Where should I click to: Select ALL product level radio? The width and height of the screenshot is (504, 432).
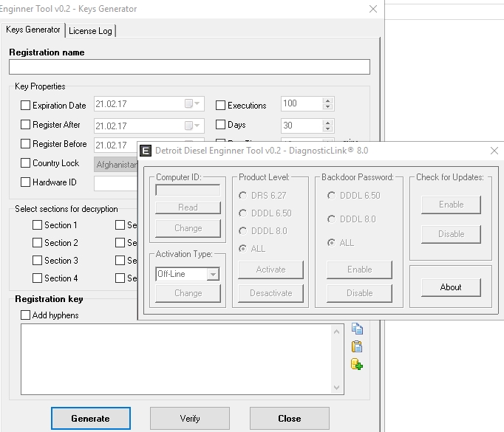(243, 248)
